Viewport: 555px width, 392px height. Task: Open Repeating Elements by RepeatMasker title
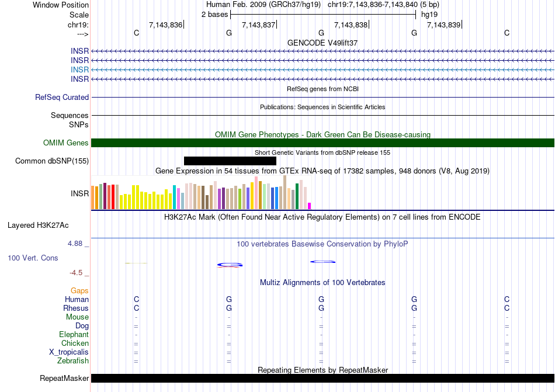pyautogui.click(x=322, y=370)
